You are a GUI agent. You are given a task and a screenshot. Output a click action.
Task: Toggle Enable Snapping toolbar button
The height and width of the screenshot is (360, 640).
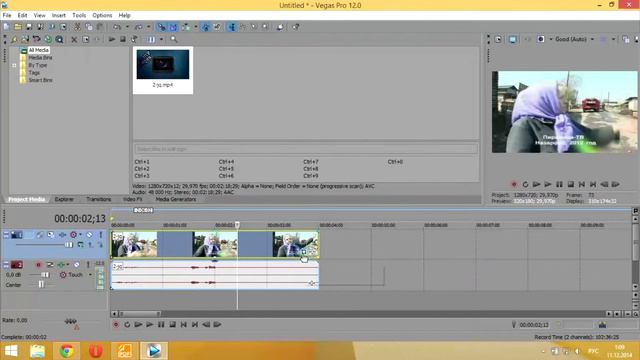coord(162,27)
